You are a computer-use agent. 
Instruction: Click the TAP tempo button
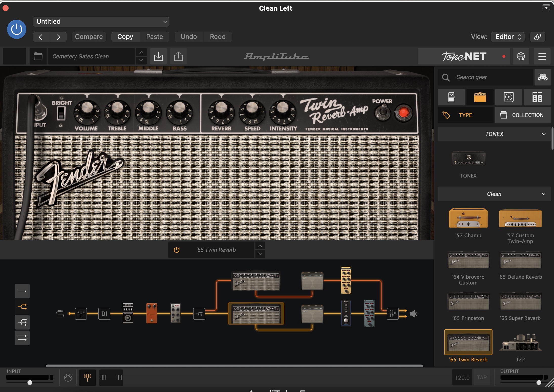coord(482,378)
